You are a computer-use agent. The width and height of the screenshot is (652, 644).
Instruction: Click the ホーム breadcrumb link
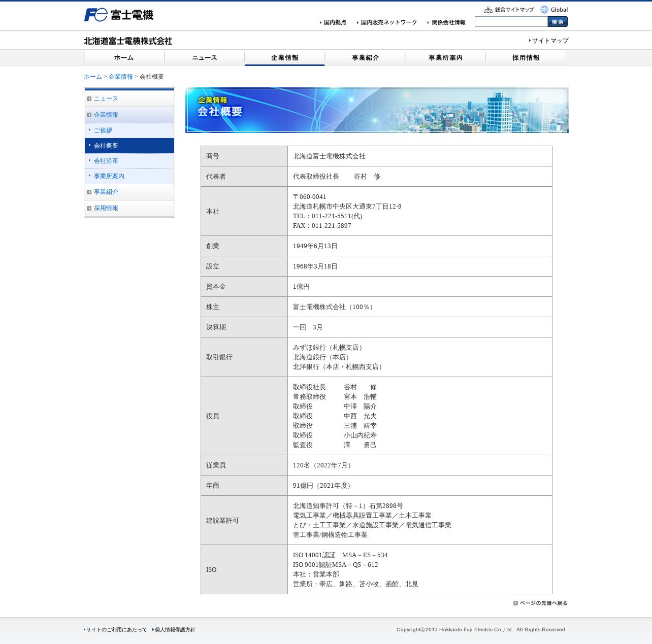(93, 77)
